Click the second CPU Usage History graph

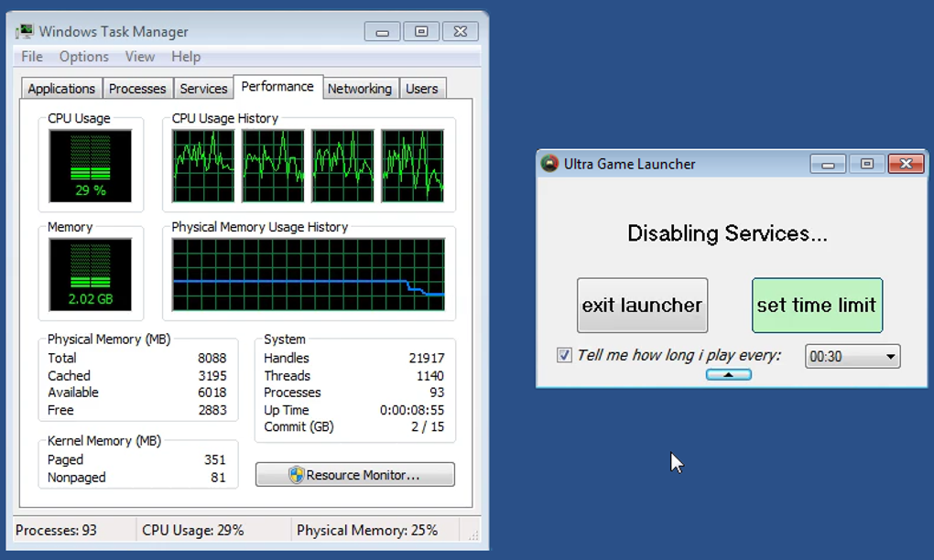pyautogui.click(x=273, y=166)
